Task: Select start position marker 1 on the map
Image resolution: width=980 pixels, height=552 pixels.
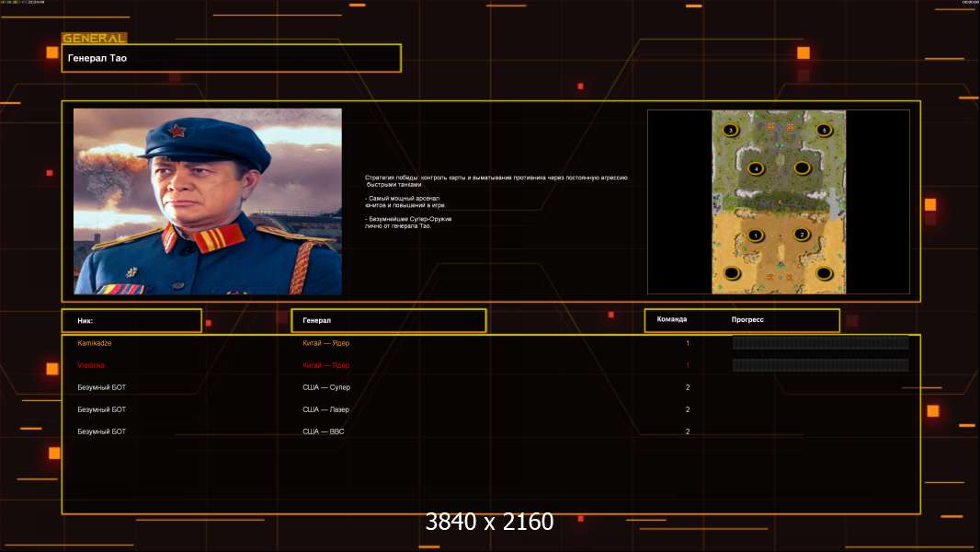Action: tap(756, 236)
